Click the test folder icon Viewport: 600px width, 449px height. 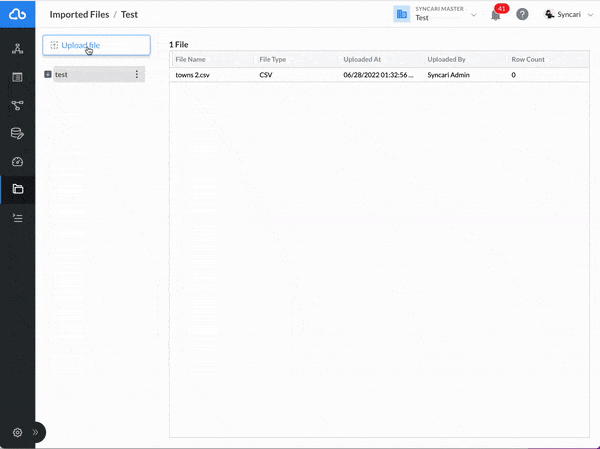click(48, 74)
